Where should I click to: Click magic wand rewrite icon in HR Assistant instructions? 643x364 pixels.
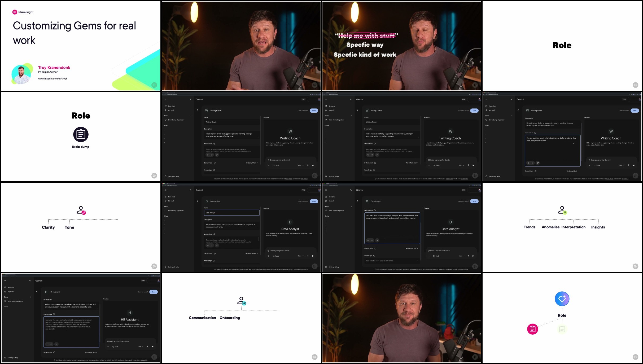[56, 344]
